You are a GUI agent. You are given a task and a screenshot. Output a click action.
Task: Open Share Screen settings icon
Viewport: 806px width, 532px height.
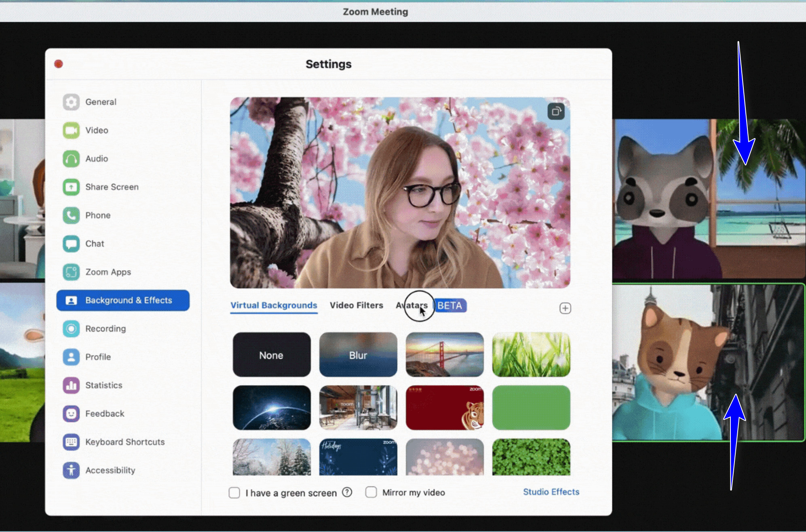71,187
